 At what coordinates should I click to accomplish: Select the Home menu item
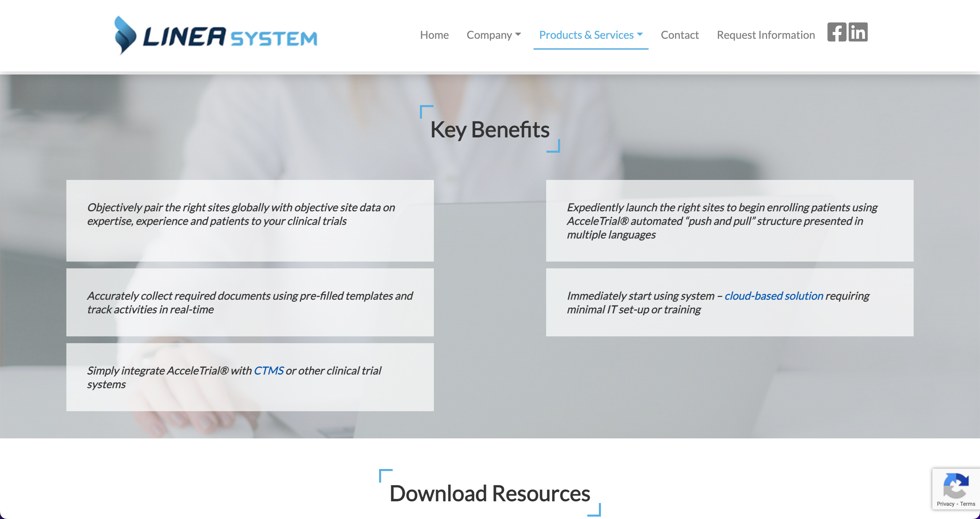coord(434,34)
